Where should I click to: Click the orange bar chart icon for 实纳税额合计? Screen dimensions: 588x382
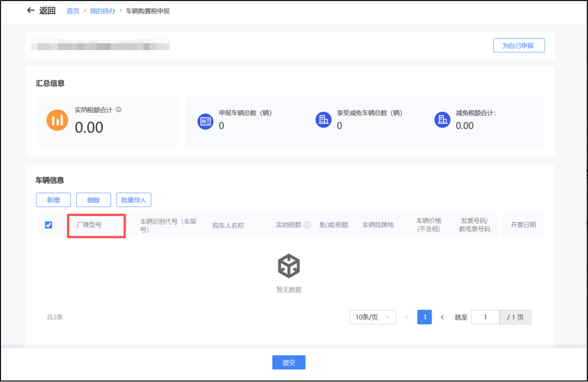(x=57, y=120)
